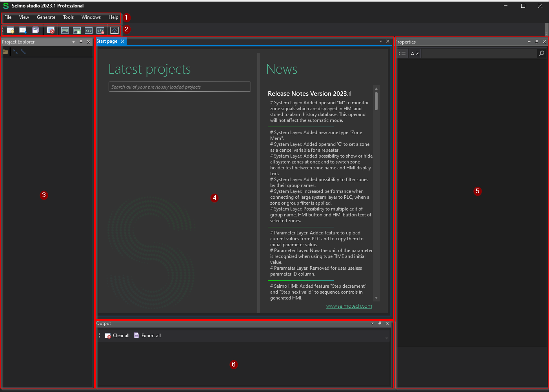Click the Properties search field
This screenshot has height=392, width=549.
(x=479, y=53)
